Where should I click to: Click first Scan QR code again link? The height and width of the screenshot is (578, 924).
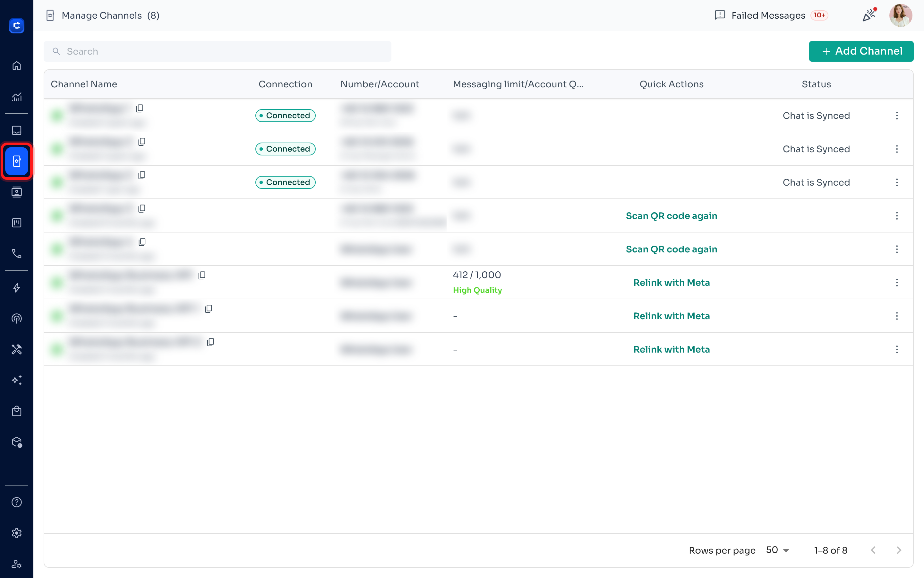(x=671, y=216)
